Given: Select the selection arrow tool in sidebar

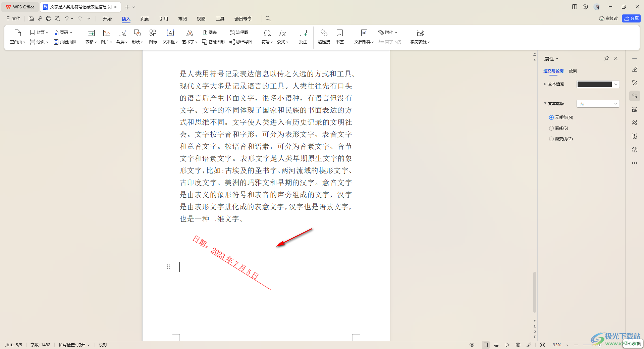Looking at the screenshot, I should [635, 83].
